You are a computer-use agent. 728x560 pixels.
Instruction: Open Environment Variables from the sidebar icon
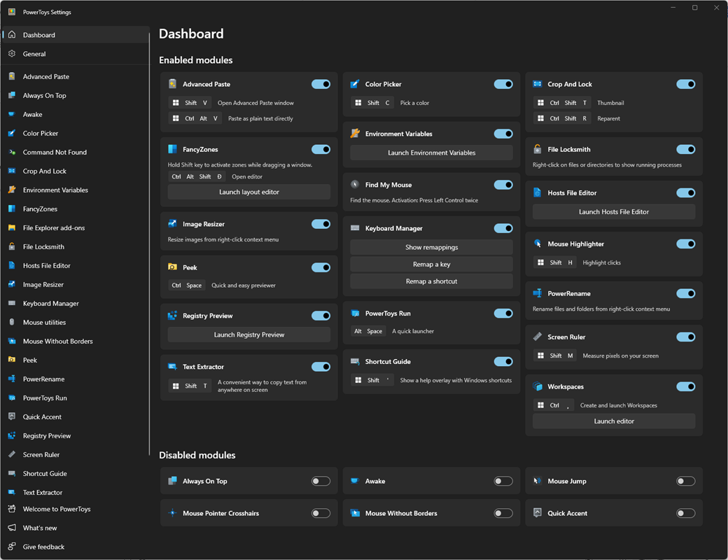(x=12, y=190)
